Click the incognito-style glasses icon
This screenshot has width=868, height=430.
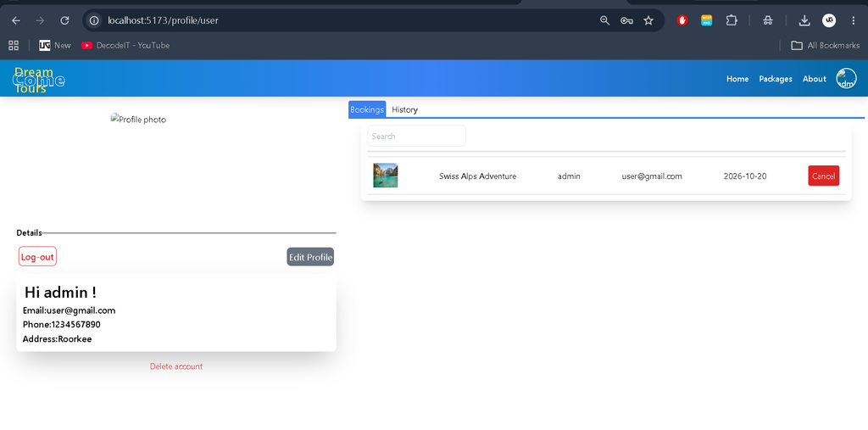768,20
